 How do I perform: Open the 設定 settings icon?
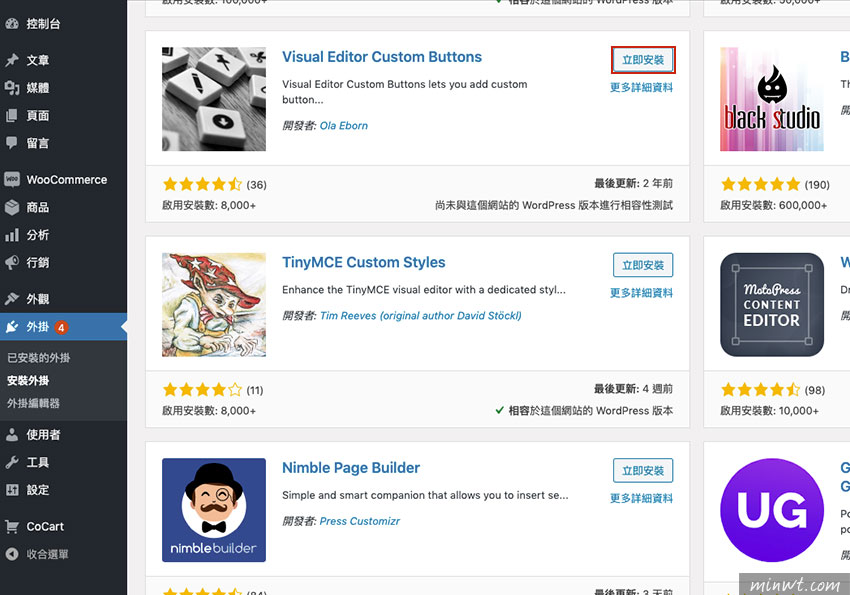(x=12, y=490)
